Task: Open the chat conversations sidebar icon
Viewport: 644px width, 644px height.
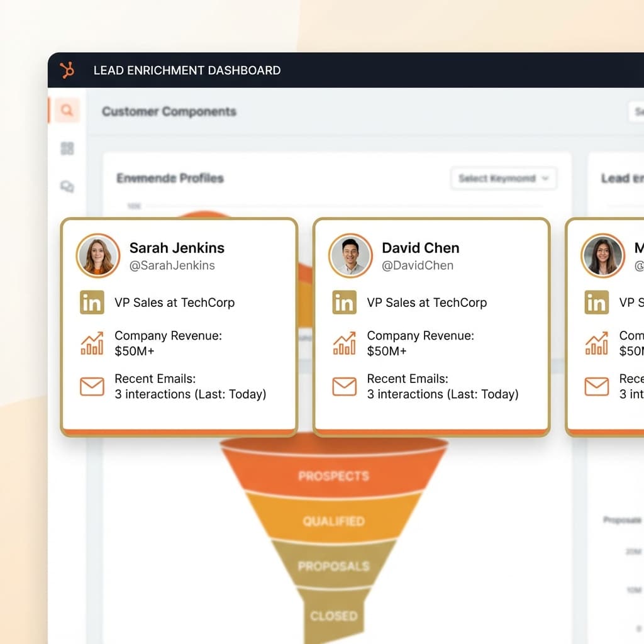Action: click(x=67, y=186)
